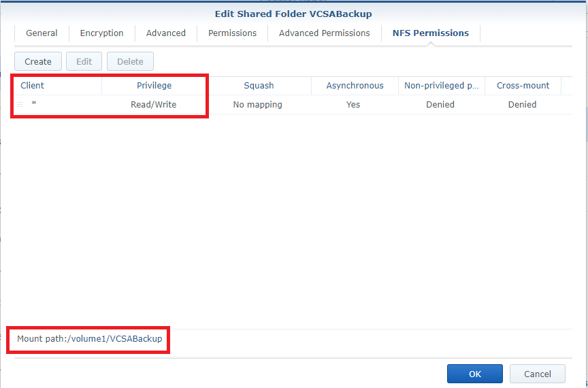Screen dimensions: 588x388
Task: Click the Squash column header
Action: point(259,86)
